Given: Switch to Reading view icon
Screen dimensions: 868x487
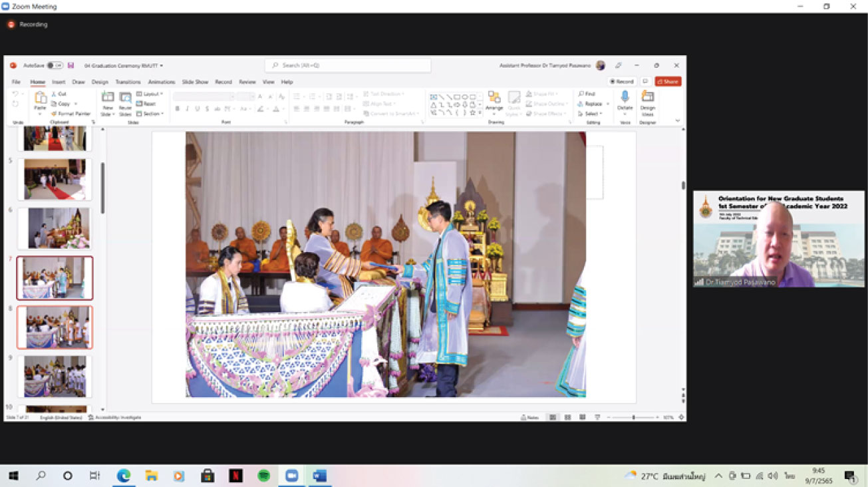Looking at the screenshot, I should point(583,417).
